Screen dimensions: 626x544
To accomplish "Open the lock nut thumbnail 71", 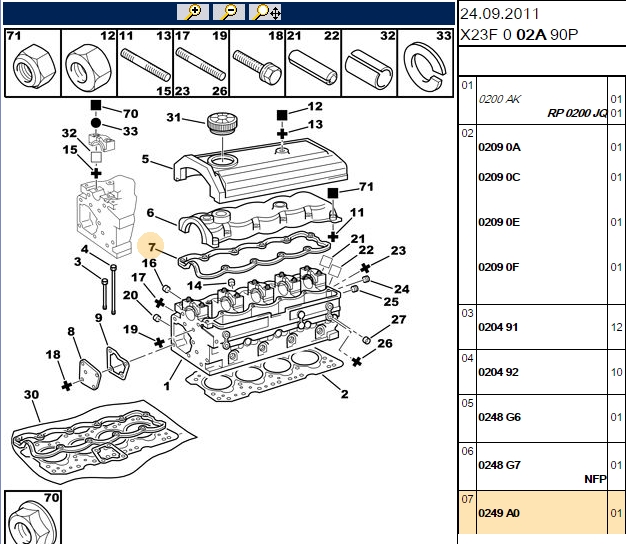I will 33,63.
